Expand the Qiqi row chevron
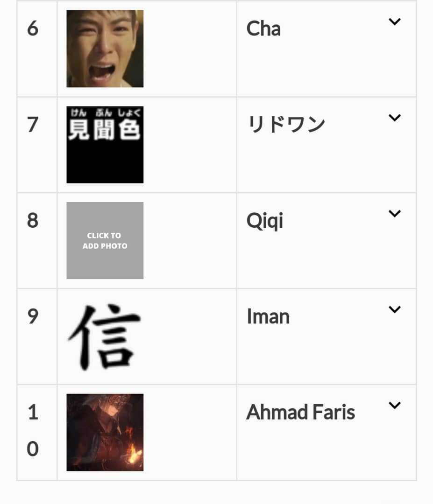 click(x=394, y=213)
